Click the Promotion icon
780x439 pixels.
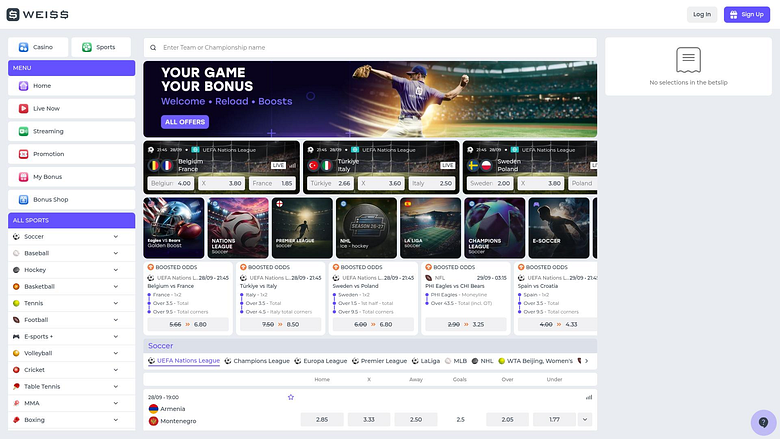pyautogui.click(x=23, y=154)
